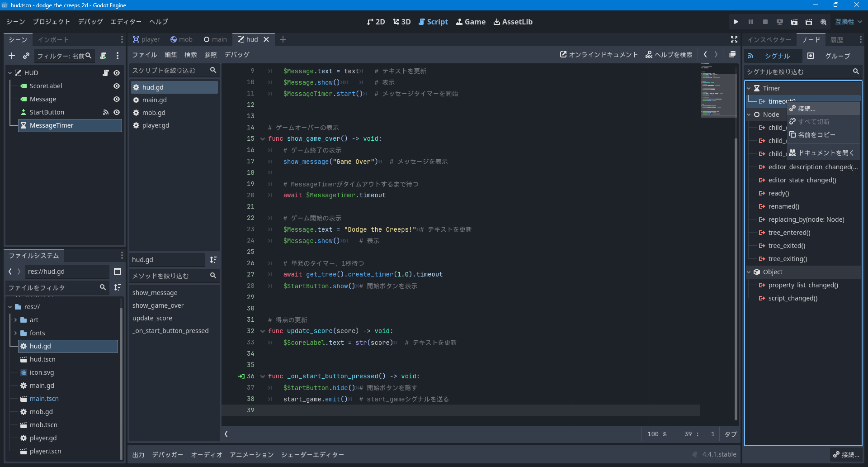
Task: Pause the running project
Action: (750, 22)
